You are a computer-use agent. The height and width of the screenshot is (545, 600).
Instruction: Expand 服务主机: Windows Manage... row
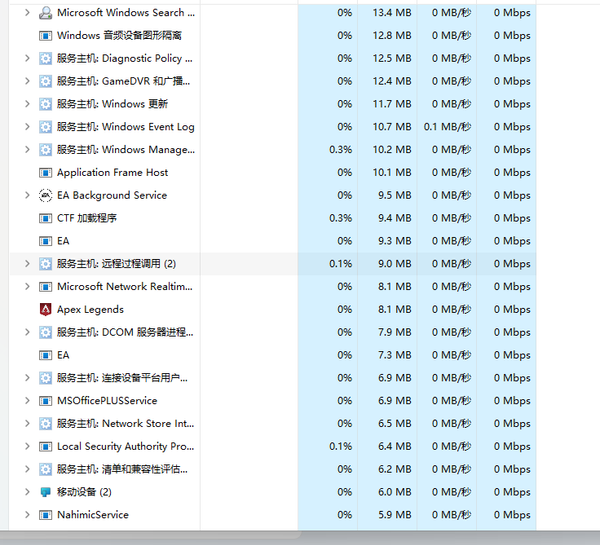(27, 150)
